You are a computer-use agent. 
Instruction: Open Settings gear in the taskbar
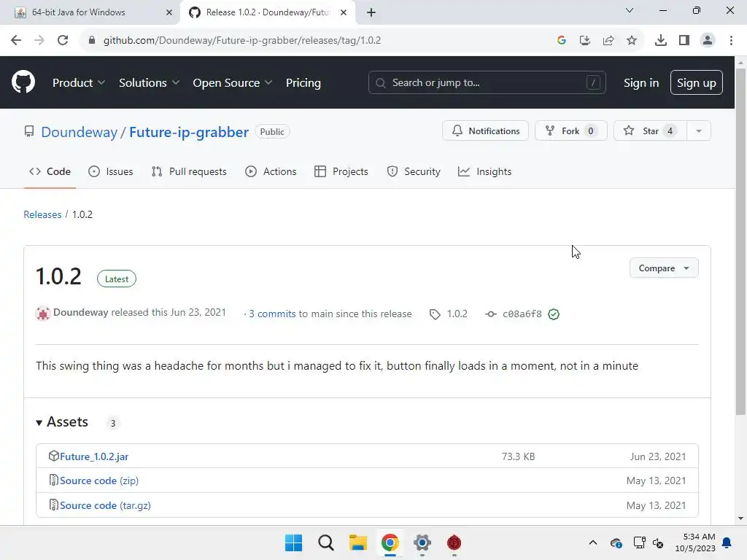[x=422, y=542]
